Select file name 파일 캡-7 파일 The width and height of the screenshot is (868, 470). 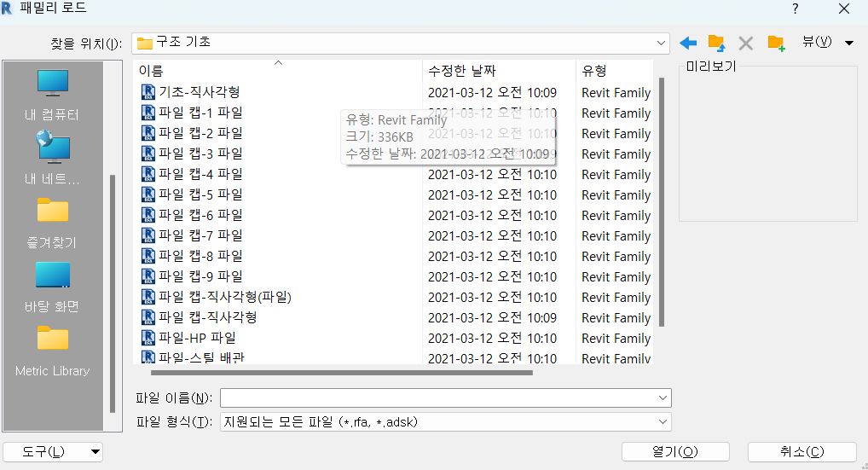pos(201,235)
